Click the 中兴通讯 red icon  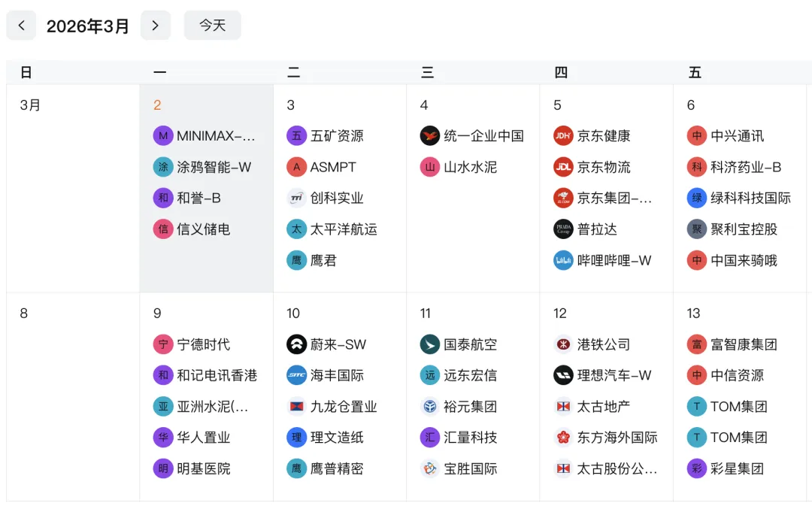click(697, 136)
